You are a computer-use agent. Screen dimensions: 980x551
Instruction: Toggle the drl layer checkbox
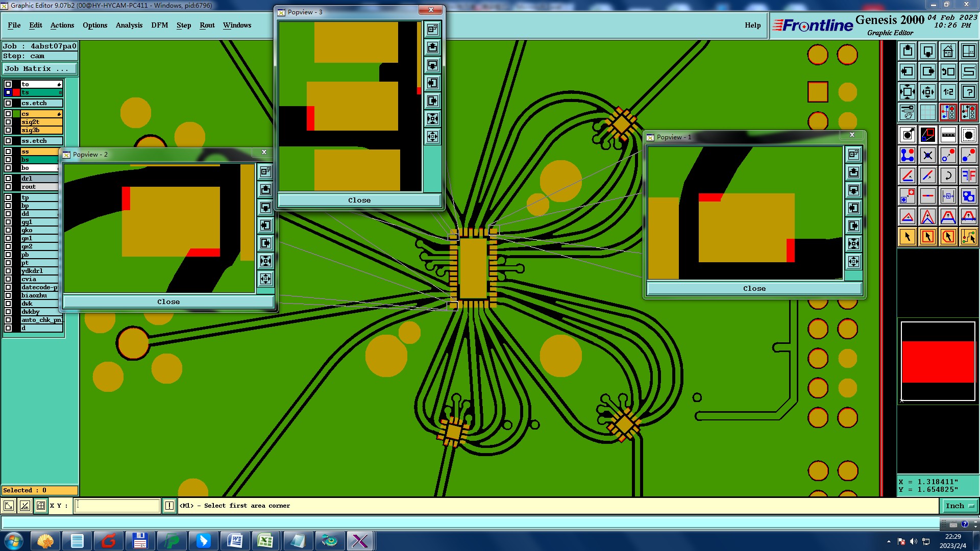pyautogui.click(x=8, y=179)
